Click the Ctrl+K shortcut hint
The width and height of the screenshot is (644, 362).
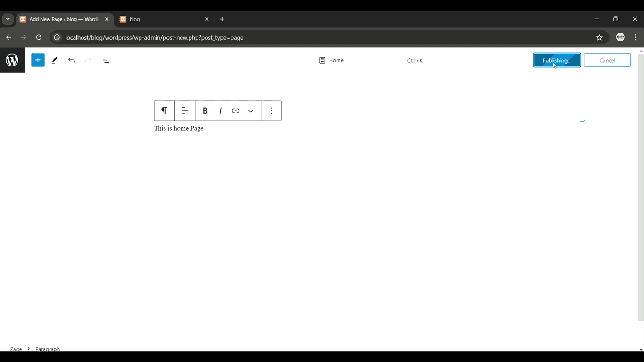pyautogui.click(x=415, y=60)
